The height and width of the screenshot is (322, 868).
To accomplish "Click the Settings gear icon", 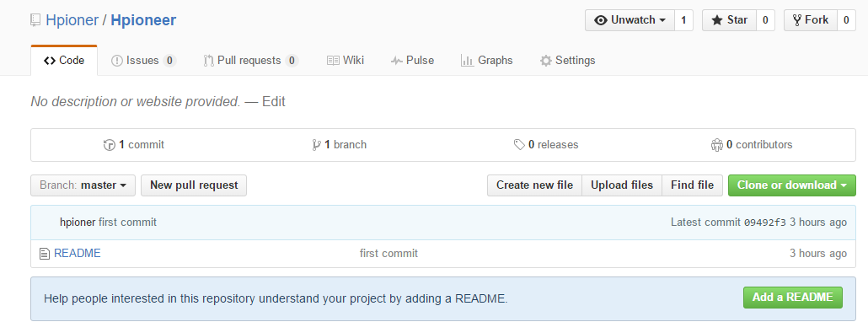I will point(546,61).
